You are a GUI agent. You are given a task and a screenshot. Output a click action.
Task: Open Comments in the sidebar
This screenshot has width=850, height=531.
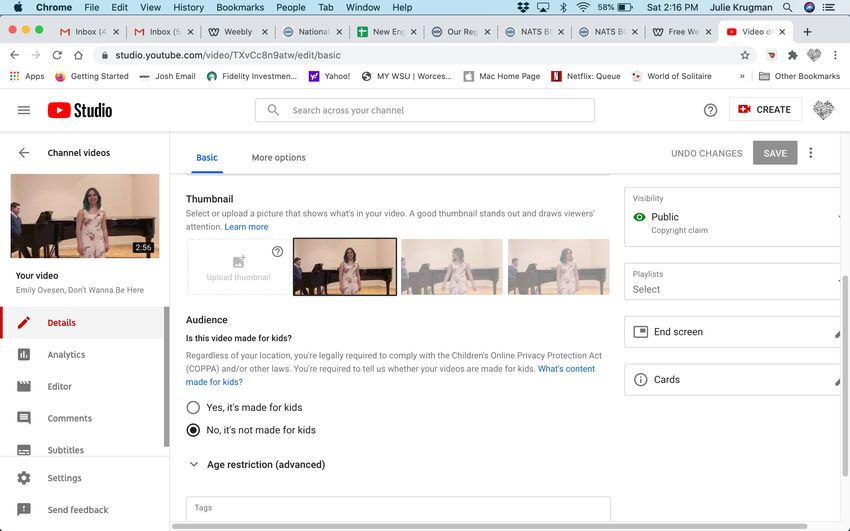click(69, 418)
